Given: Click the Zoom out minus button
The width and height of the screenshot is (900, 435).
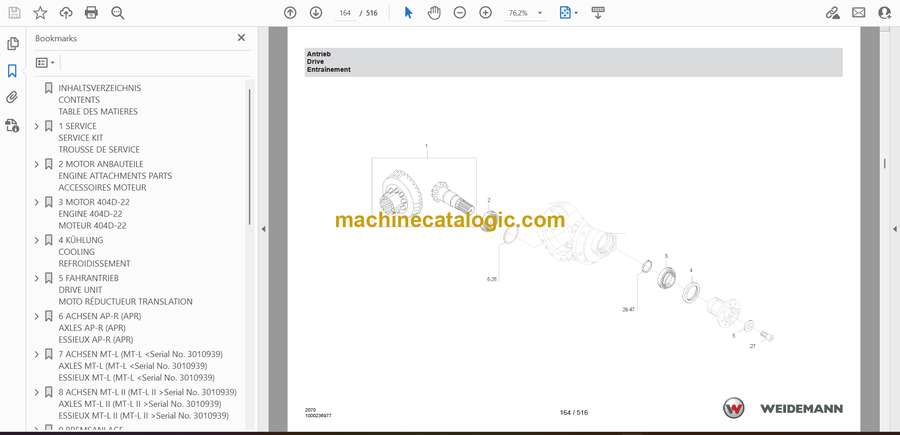Looking at the screenshot, I should point(460,13).
